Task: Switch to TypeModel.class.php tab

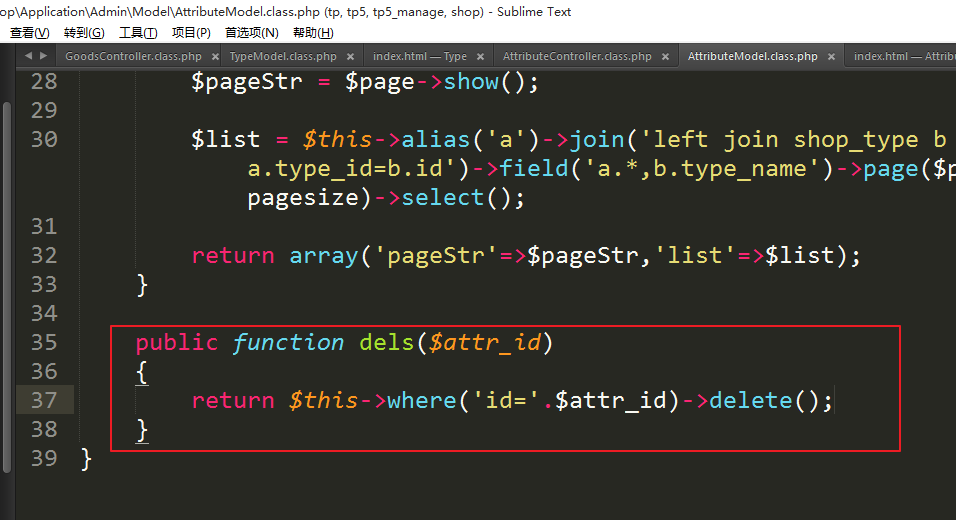Action: click(283, 57)
